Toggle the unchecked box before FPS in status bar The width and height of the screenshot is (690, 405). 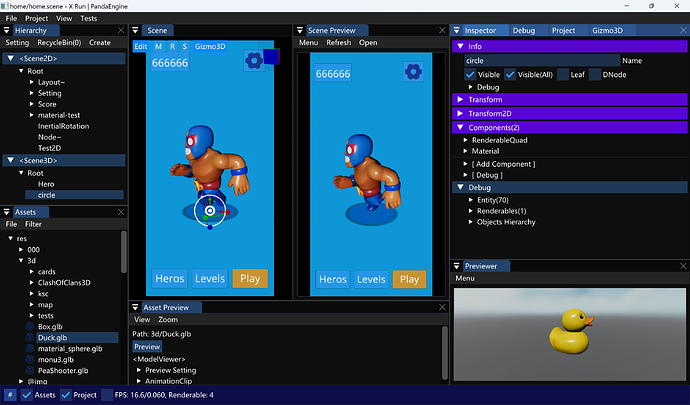(106, 395)
